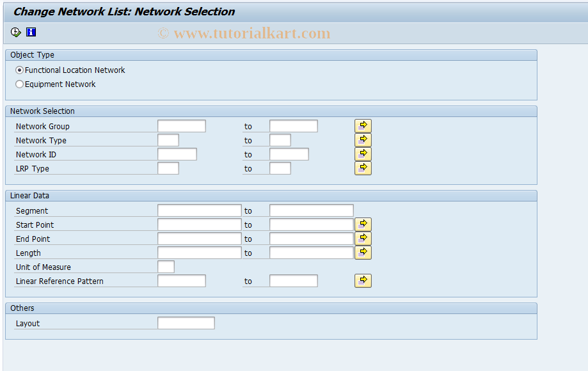This screenshot has width=588, height=371.
Task: Click the Layout field under Others
Action: (186, 322)
